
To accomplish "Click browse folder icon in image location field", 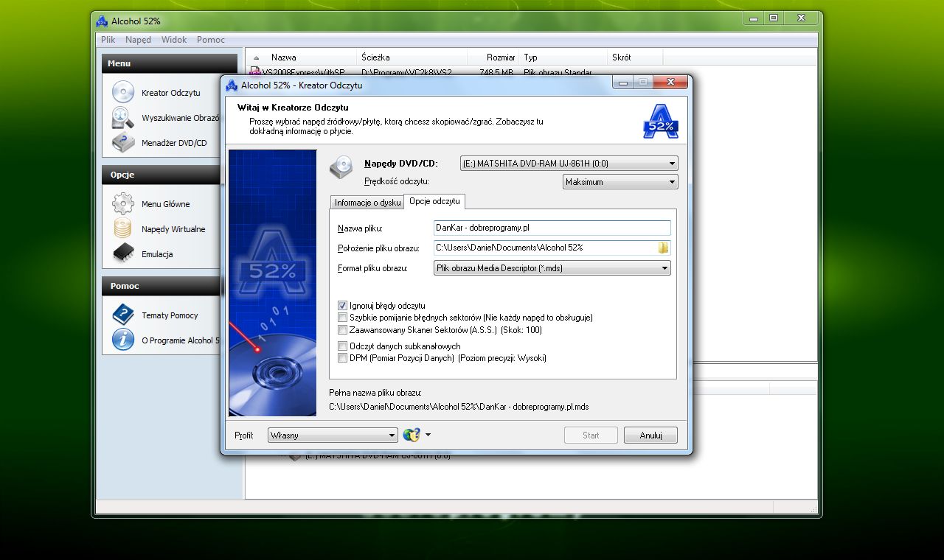I will [x=663, y=248].
